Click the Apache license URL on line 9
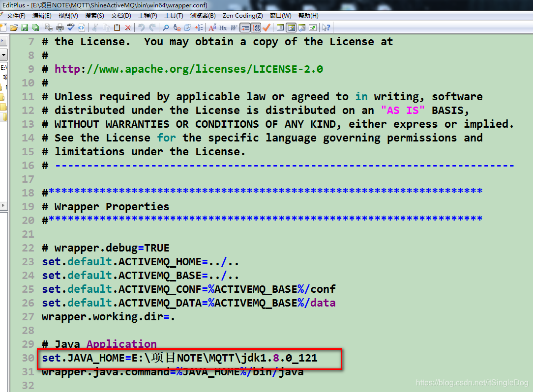533x392 pixels. 189,69
